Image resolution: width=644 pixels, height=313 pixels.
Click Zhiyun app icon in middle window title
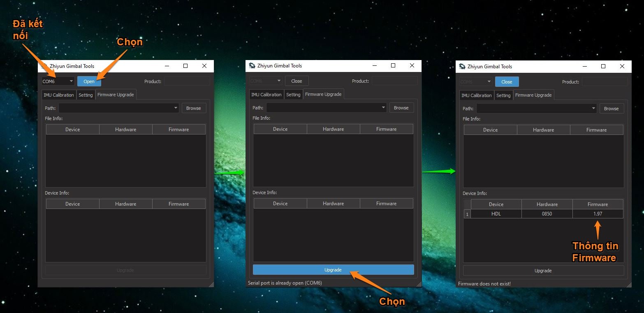pos(252,65)
